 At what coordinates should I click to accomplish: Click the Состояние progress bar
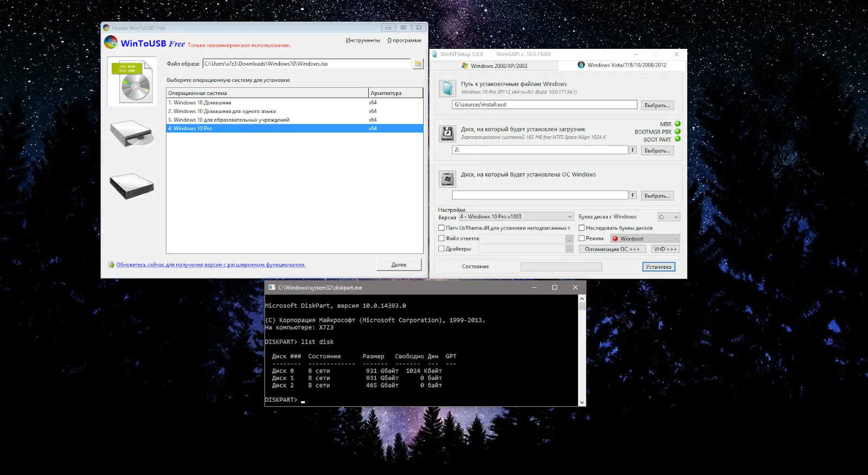[561, 267]
